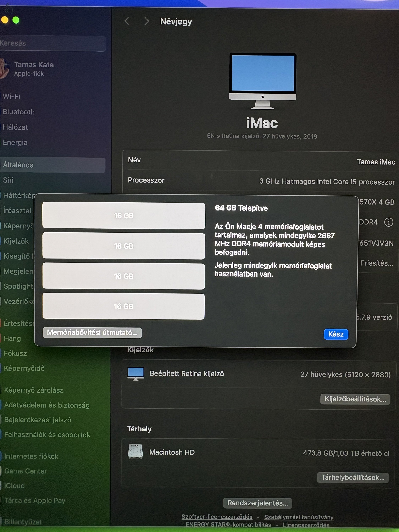
Task: Open Tárhelybeállítások storage settings
Action: pos(353,477)
